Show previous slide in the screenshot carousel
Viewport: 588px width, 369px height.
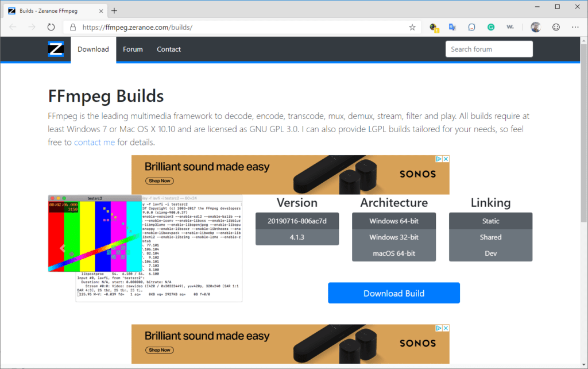click(x=63, y=248)
